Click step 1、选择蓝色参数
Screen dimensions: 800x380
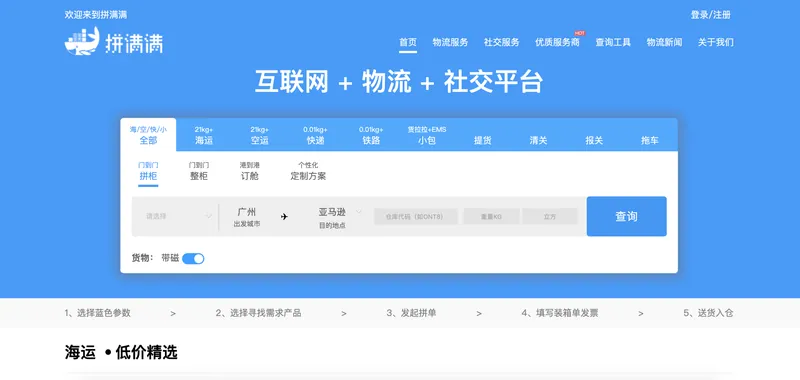[98, 313]
